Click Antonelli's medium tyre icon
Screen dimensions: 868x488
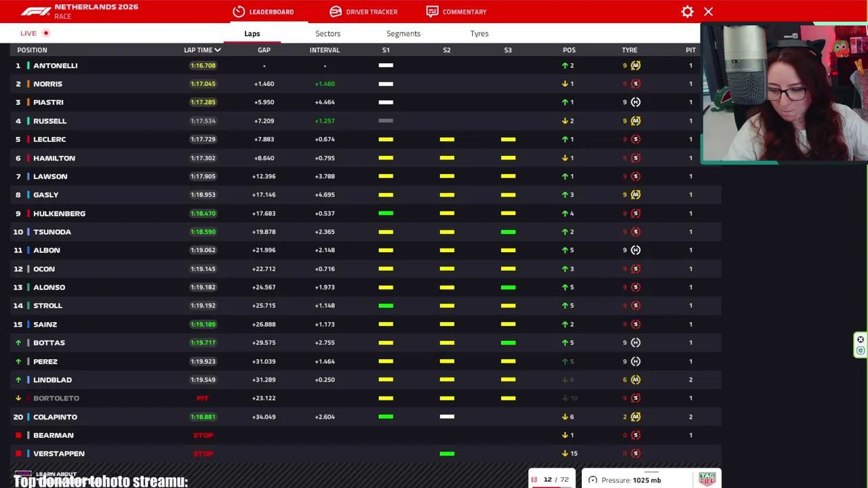coord(635,66)
